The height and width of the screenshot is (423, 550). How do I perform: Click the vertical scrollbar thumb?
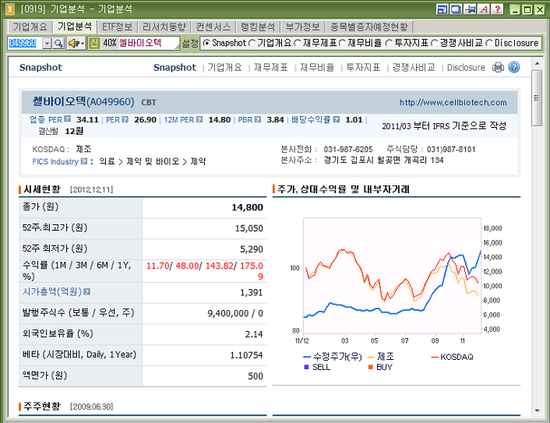(537, 98)
